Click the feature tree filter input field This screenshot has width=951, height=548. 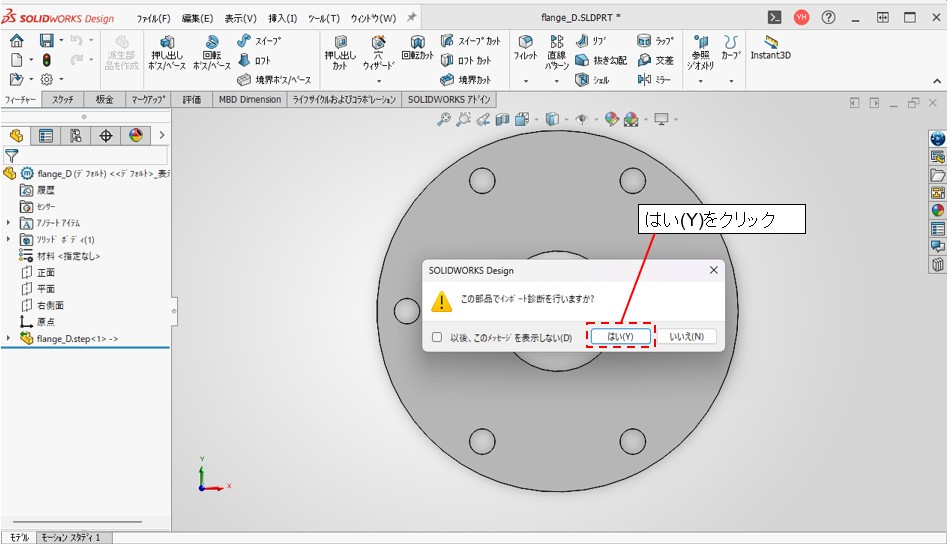(92, 156)
